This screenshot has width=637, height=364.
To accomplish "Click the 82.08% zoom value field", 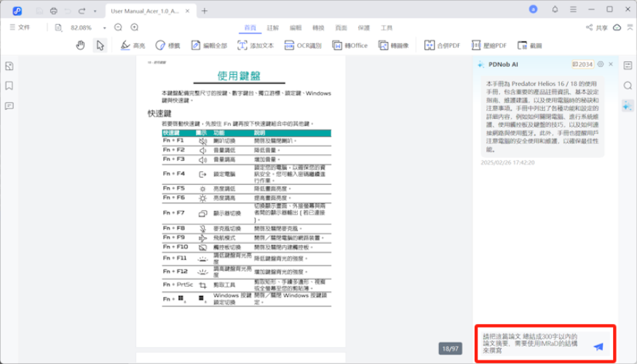I will [82, 28].
